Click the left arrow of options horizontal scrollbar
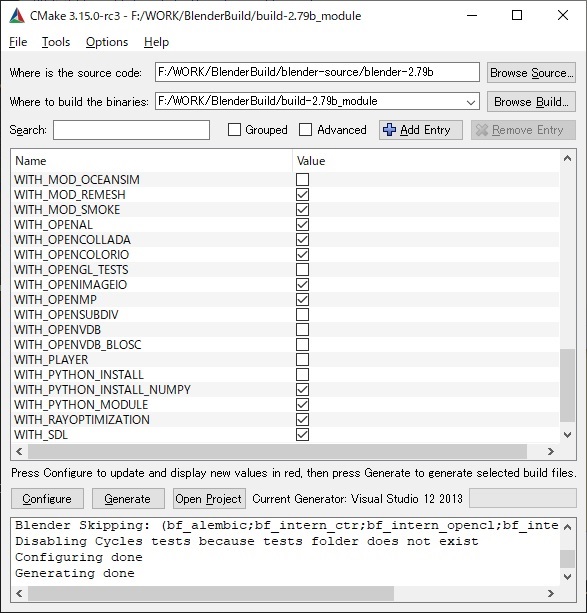The height and width of the screenshot is (613, 587). coord(19,452)
